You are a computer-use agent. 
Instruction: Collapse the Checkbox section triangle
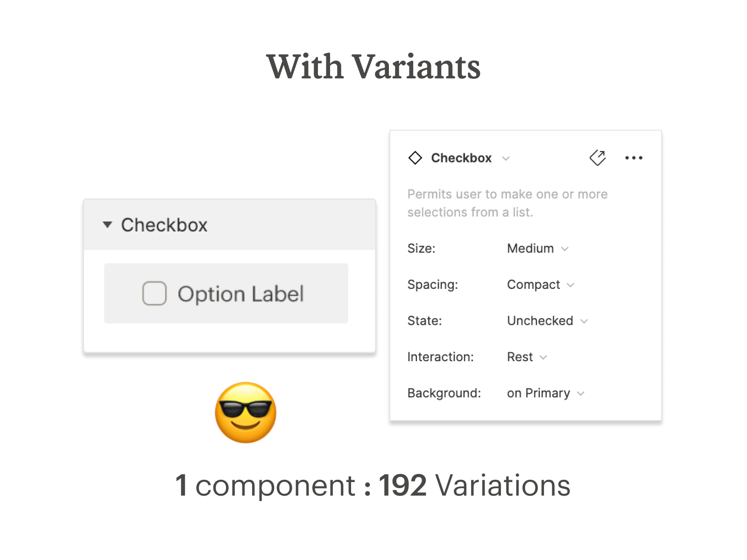tap(107, 225)
